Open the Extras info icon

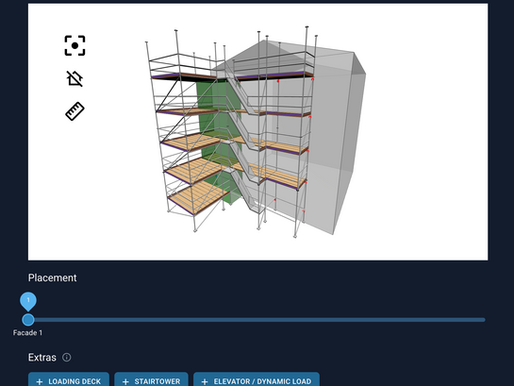(67, 357)
